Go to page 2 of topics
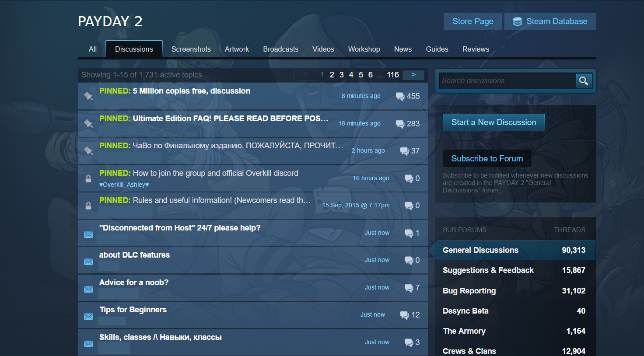 pos(332,75)
